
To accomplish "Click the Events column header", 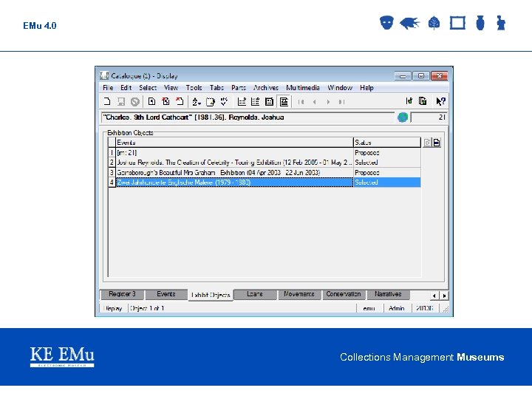I will click(x=234, y=143).
